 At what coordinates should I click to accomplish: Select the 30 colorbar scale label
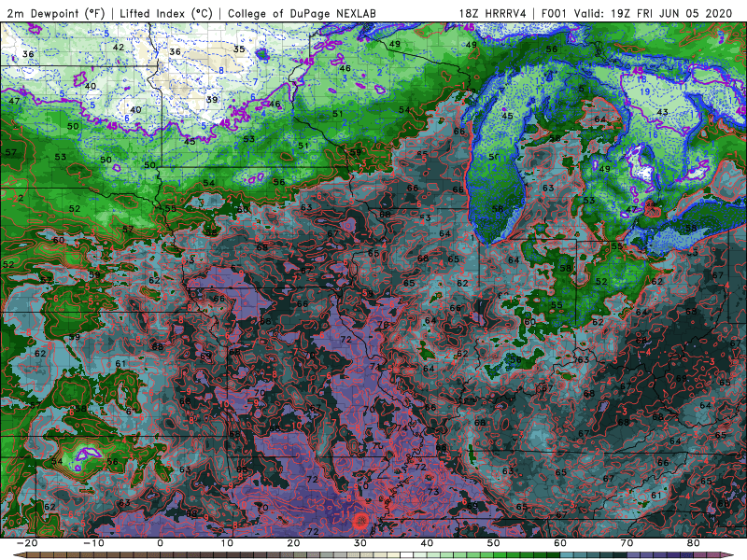[360, 543]
